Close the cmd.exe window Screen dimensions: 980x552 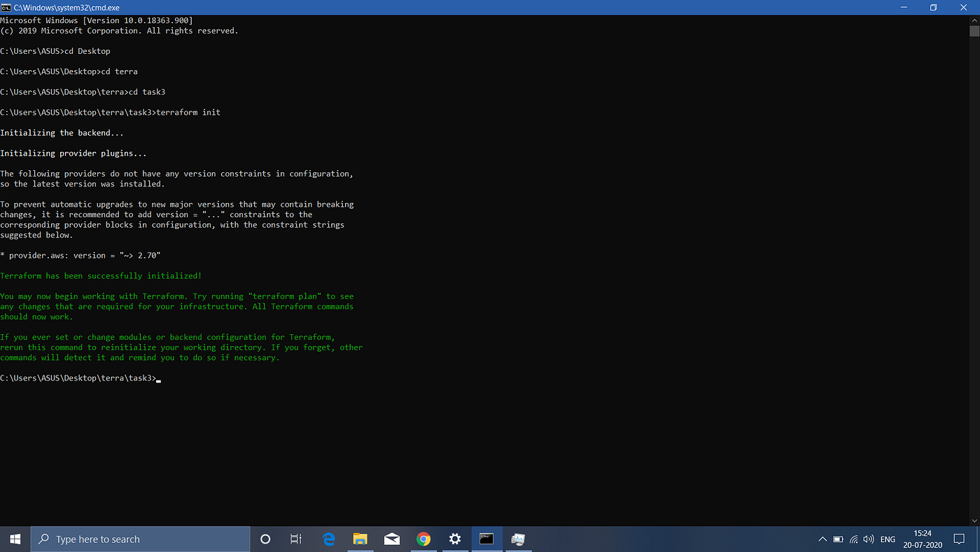click(x=965, y=7)
